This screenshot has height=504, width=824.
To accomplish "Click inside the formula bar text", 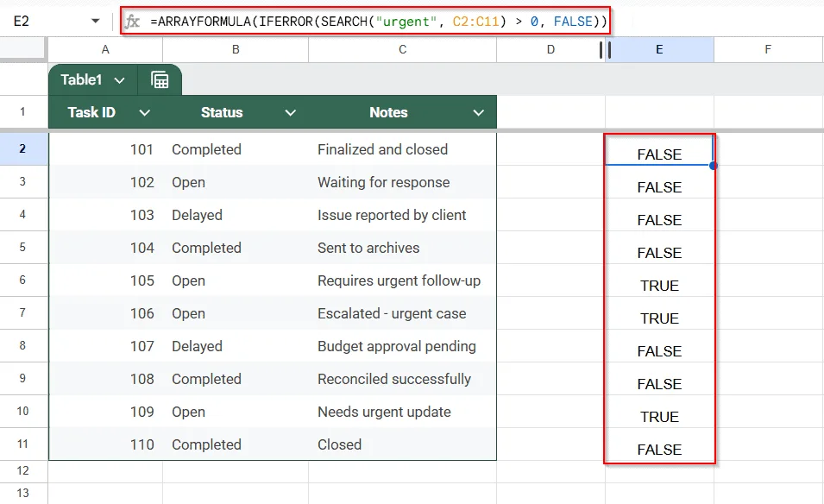I will pyautogui.click(x=379, y=21).
